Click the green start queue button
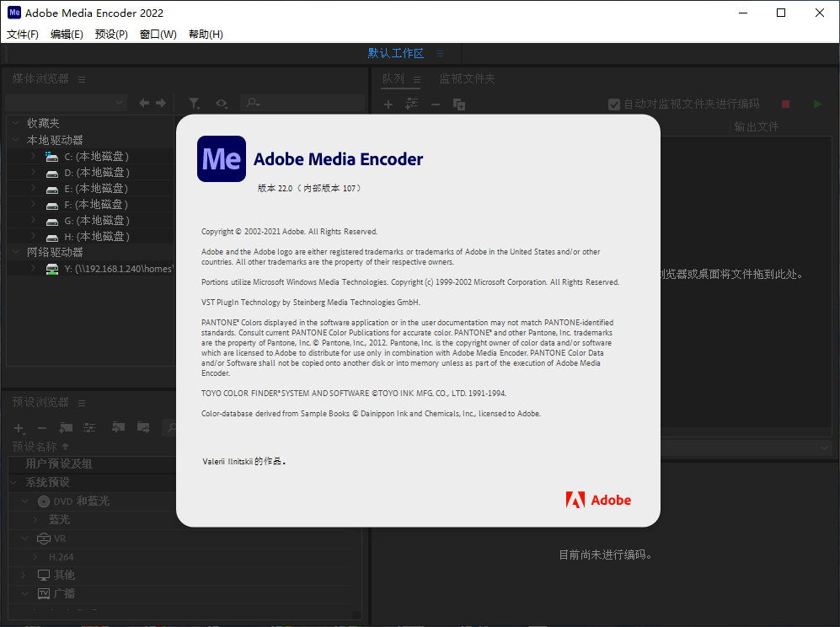 pyautogui.click(x=817, y=104)
